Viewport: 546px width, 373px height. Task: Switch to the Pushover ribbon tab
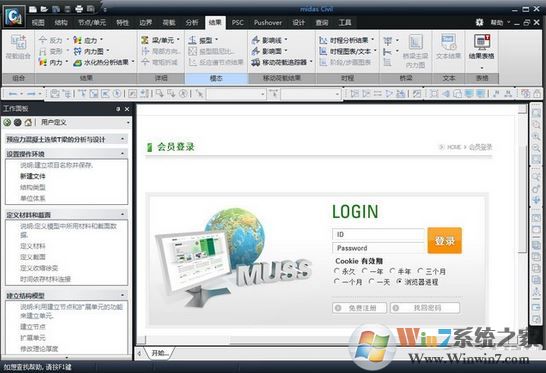pyautogui.click(x=268, y=23)
